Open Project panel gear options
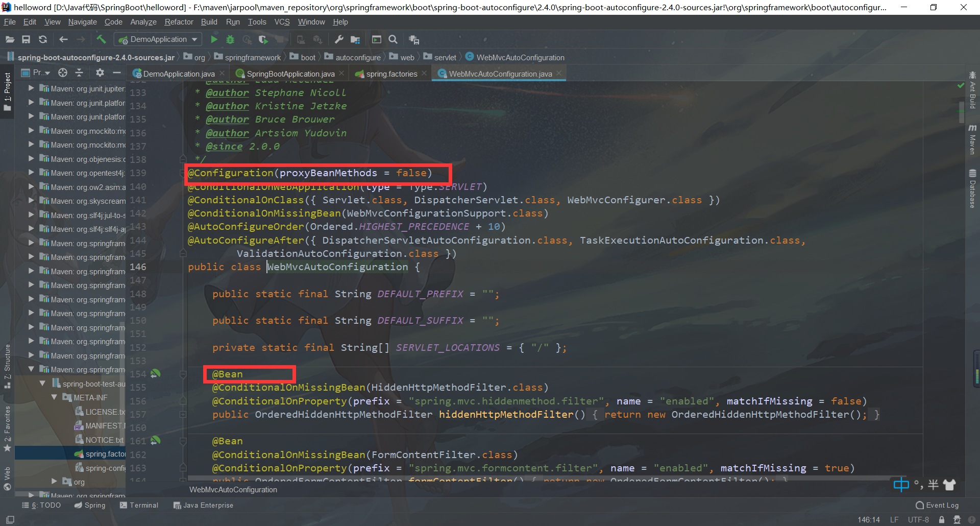 100,73
